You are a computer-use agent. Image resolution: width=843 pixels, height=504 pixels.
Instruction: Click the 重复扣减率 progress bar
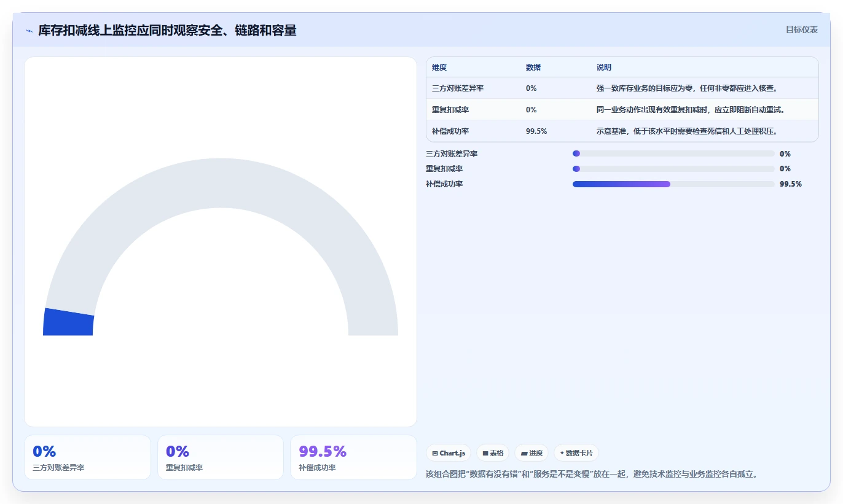[x=673, y=169]
